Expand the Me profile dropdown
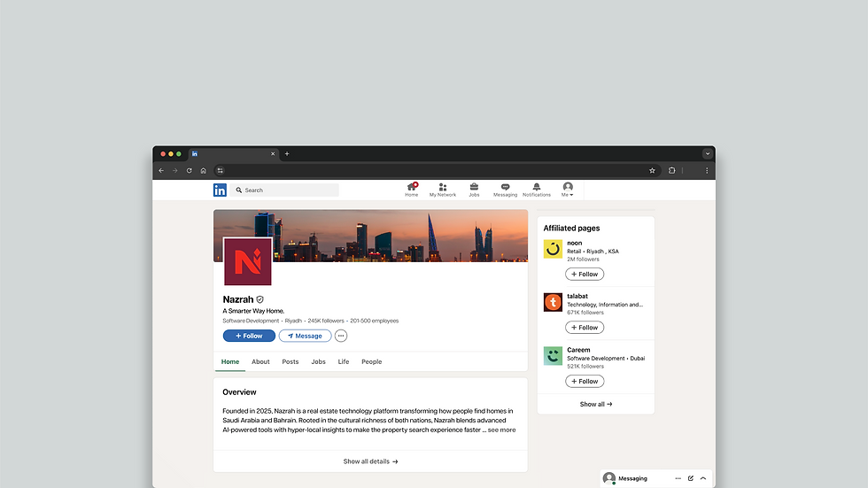Viewport: 868px width, 488px height. tap(568, 190)
